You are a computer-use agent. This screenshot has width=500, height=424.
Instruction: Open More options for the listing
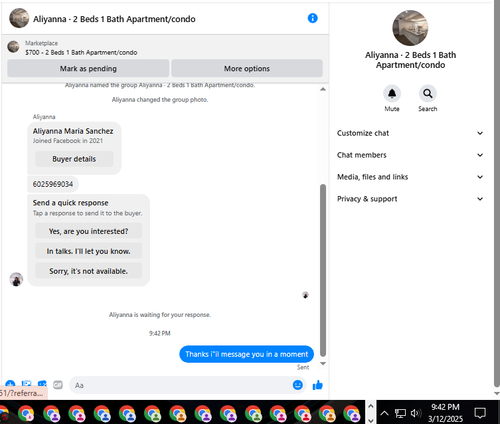(x=247, y=68)
